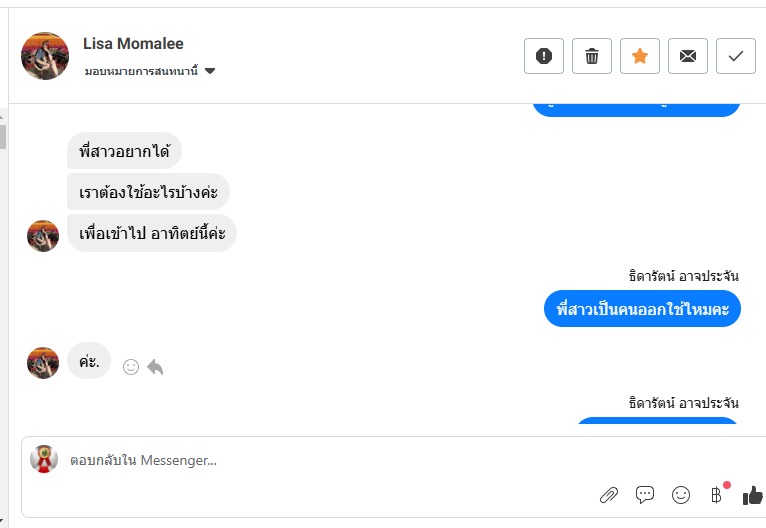Click Lisa Momalee's header profile picture
766x528 pixels.
coord(45,56)
